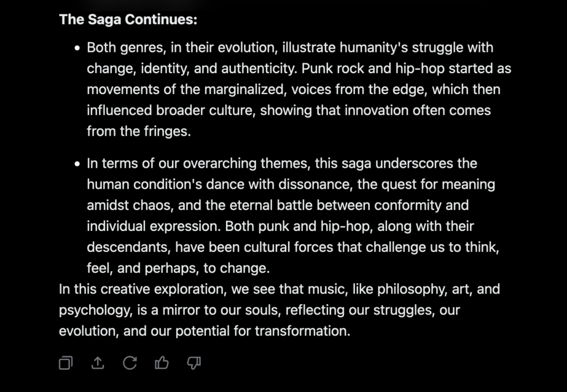The height and width of the screenshot is (392, 567).
Task: Click the phrase 'creative exploration' in the closing paragraph
Action: click(x=163, y=289)
